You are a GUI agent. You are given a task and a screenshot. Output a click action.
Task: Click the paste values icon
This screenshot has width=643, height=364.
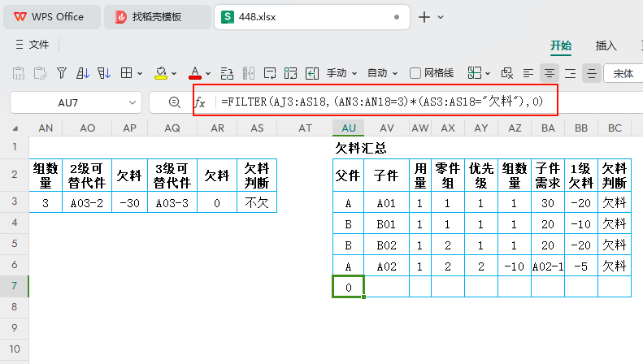click(19, 73)
